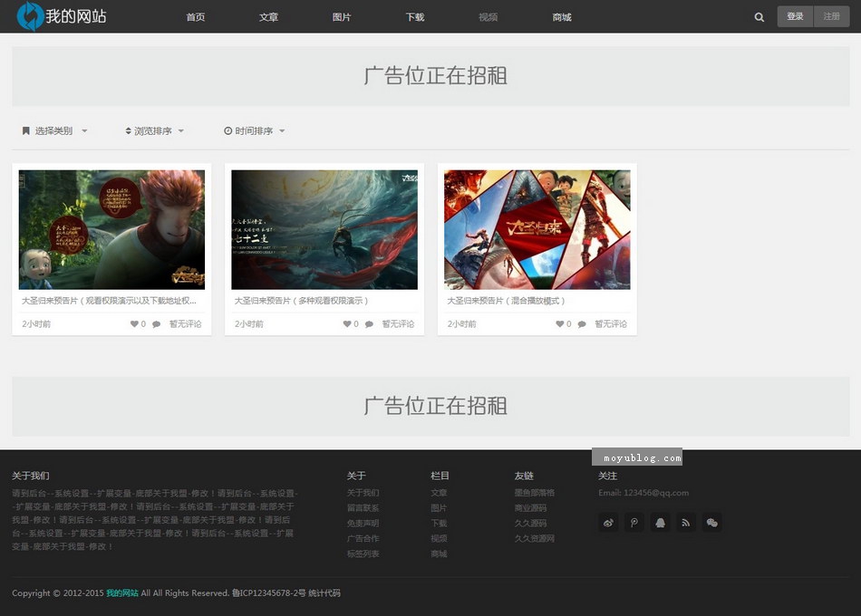861x616 pixels.
Task: Like the 多种观看权限演示 video card via its heart icon
Action: (347, 324)
